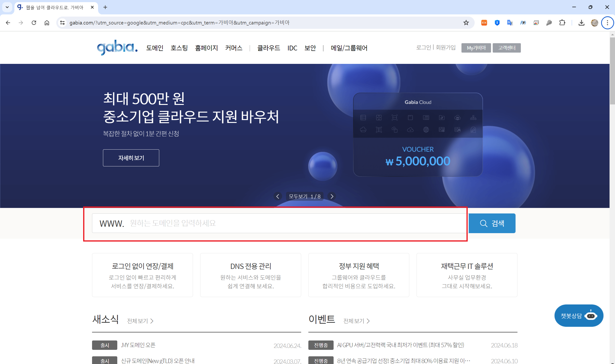Open the 도메인 menu

pyautogui.click(x=155, y=48)
